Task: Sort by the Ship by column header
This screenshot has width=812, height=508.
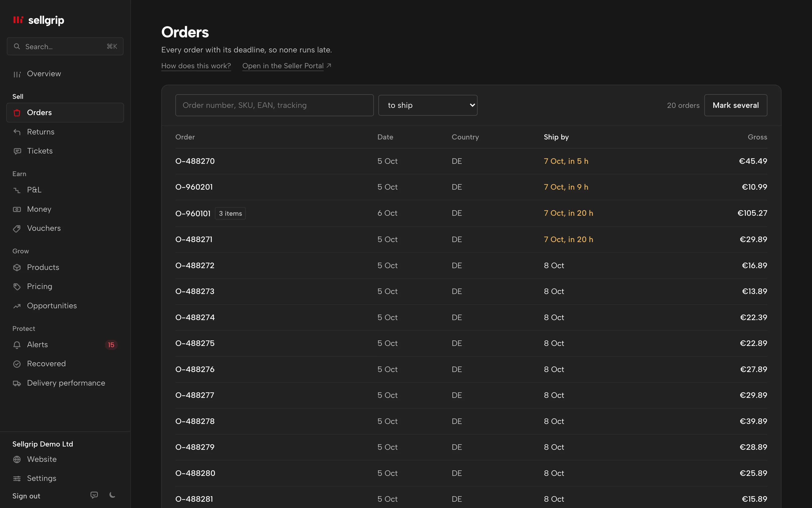Action: click(x=556, y=137)
